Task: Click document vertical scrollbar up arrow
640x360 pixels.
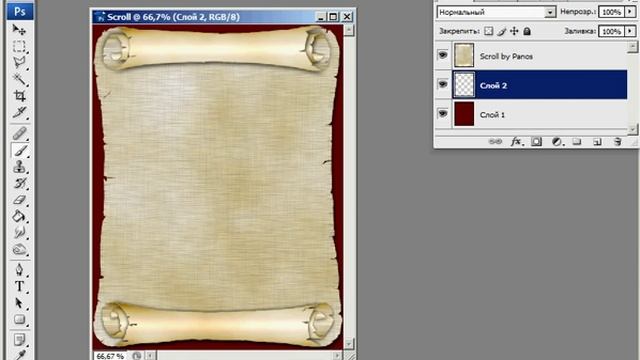Action: pyautogui.click(x=349, y=30)
